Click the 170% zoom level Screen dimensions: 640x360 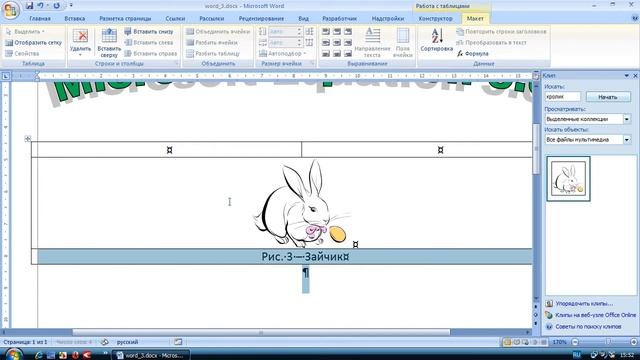tap(559, 342)
